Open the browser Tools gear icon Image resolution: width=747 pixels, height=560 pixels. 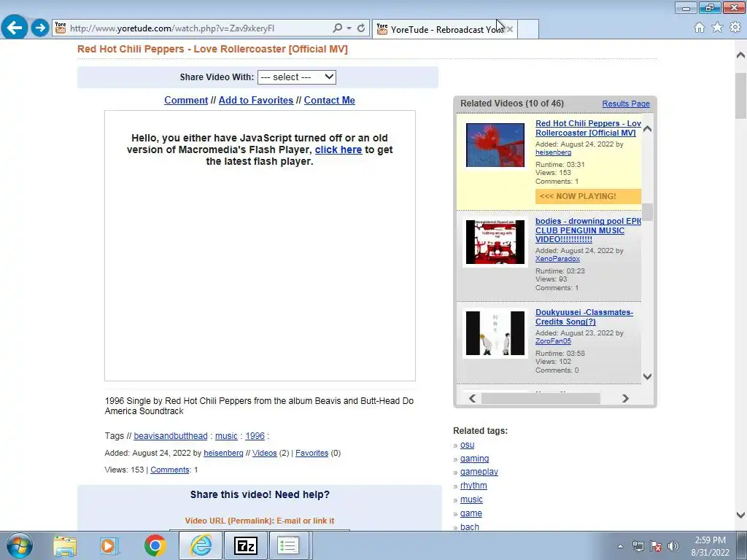click(x=735, y=28)
